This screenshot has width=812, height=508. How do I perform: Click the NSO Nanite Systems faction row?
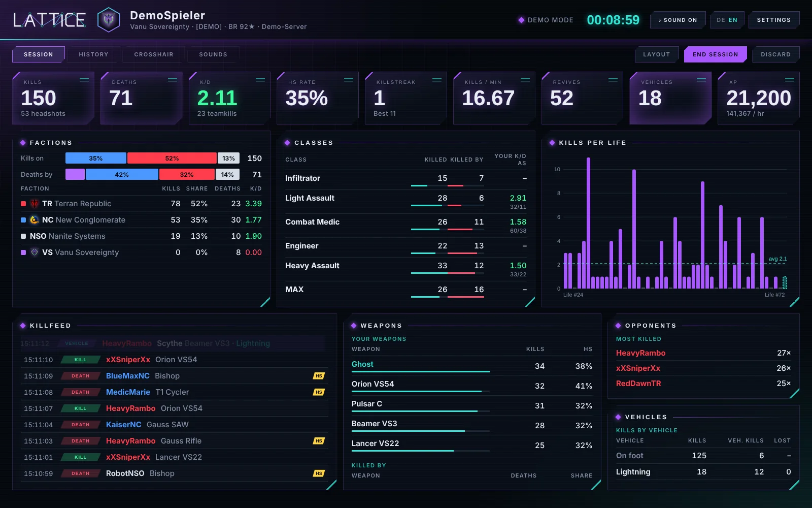[141, 236]
